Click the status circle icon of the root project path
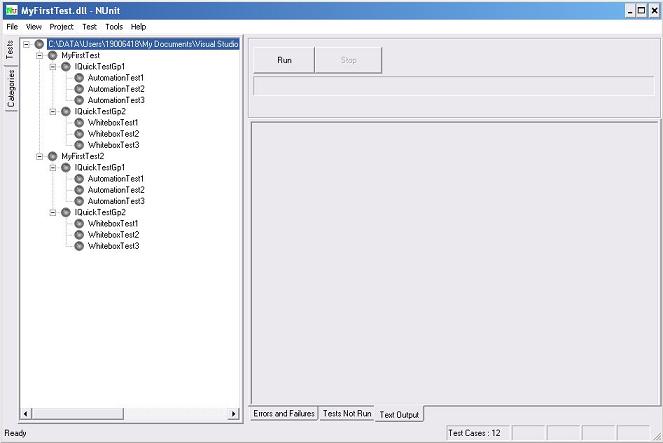Screen dimensions: 663x443 pyautogui.click(x=39, y=44)
